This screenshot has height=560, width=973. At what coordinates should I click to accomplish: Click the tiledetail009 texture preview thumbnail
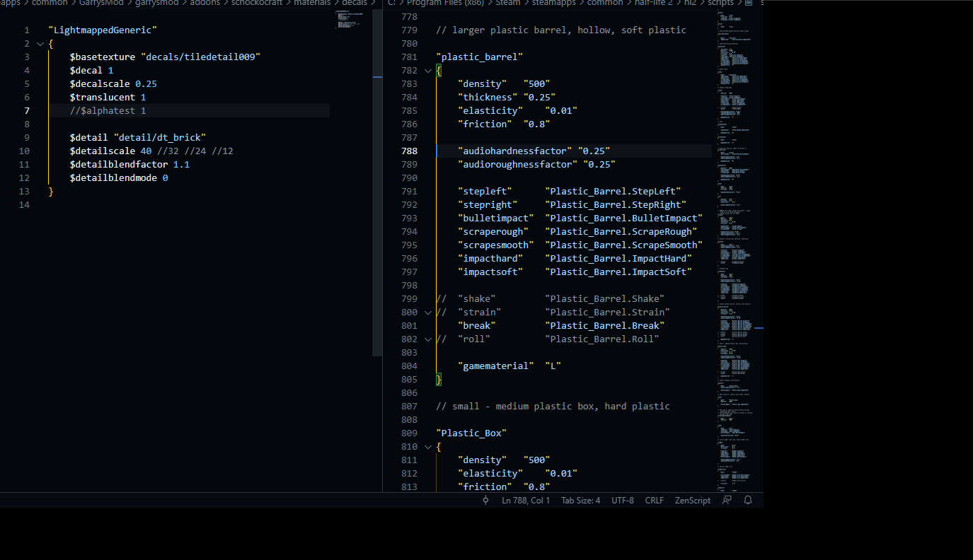point(349,19)
